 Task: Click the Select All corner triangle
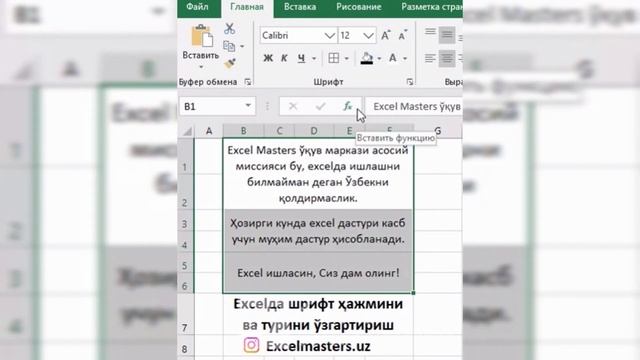coord(187,131)
